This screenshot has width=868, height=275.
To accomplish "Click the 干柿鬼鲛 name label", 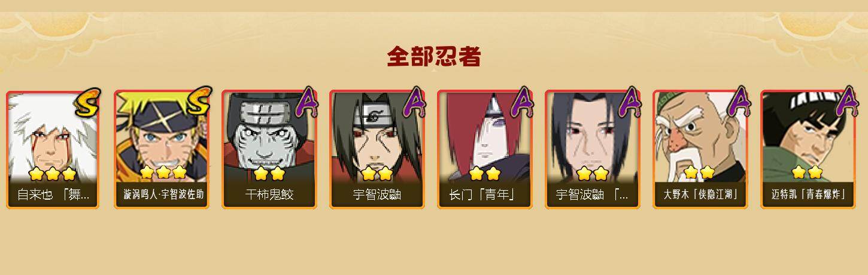I will [x=269, y=195].
